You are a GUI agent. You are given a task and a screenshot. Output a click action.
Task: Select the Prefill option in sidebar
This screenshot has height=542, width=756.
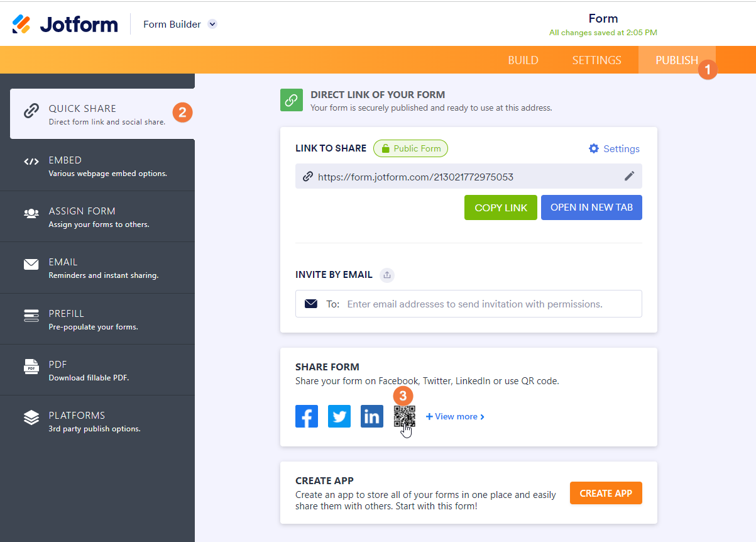(x=97, y=319)
